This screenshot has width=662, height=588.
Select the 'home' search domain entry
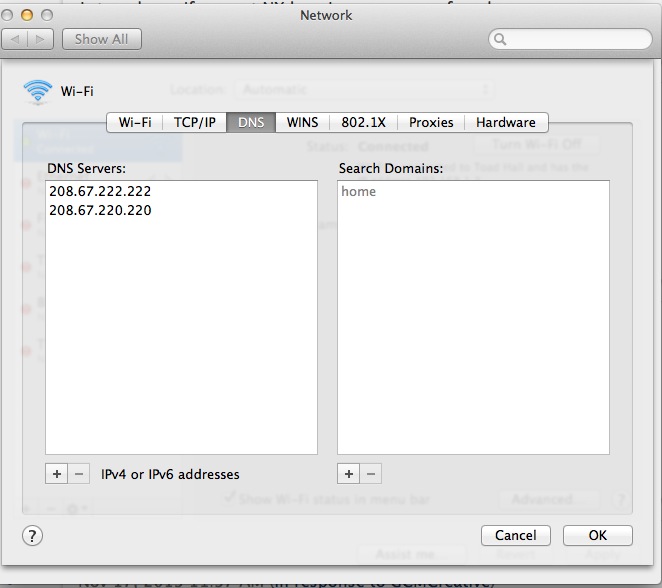(x=473, y=192)
